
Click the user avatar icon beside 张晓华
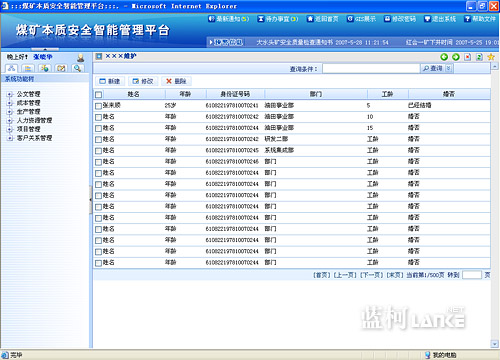point(80,58)
